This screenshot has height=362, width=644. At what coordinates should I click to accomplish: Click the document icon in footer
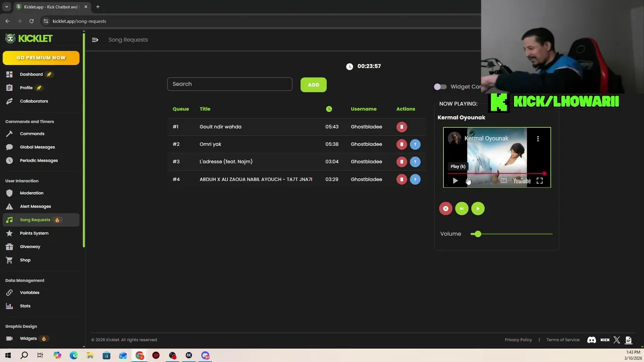(628, 340)
